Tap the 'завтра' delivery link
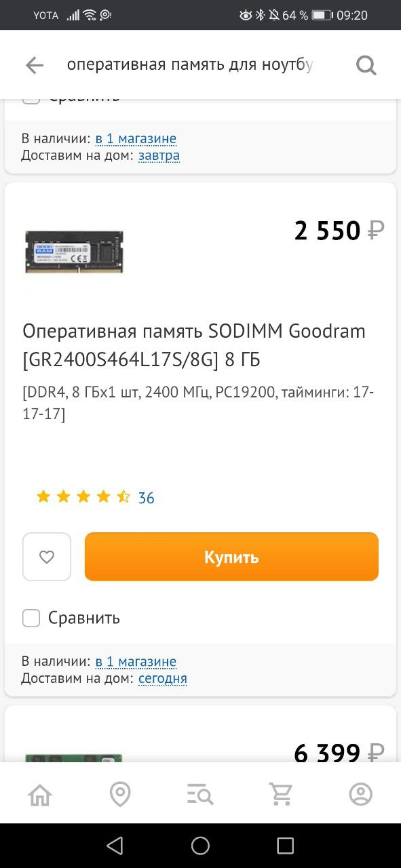The image size is (401, 868). coord(159,155)
